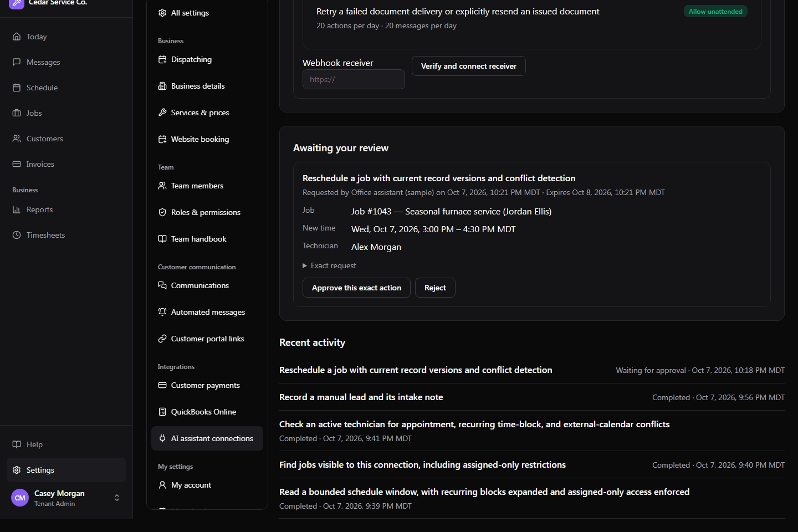Open Dispatching settings

coord(207,59)
